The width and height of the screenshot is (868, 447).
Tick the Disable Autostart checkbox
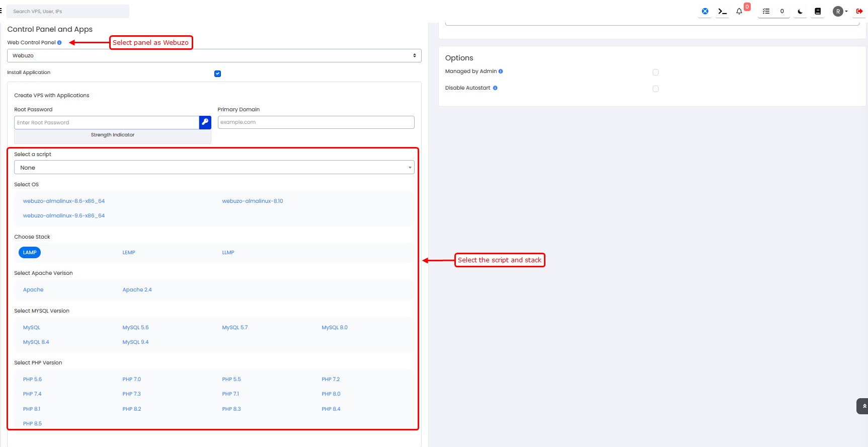[x=655, y=89]
